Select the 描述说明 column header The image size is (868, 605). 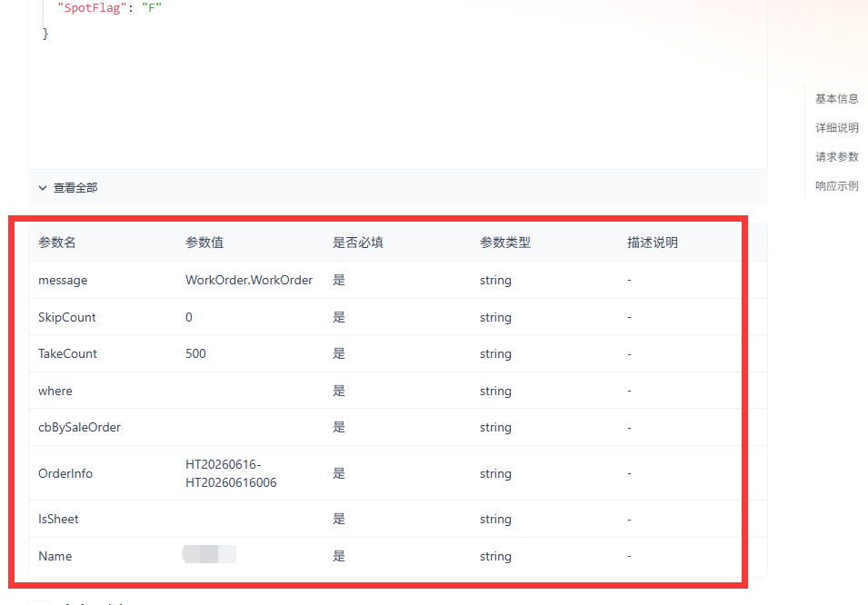[652, 243]
